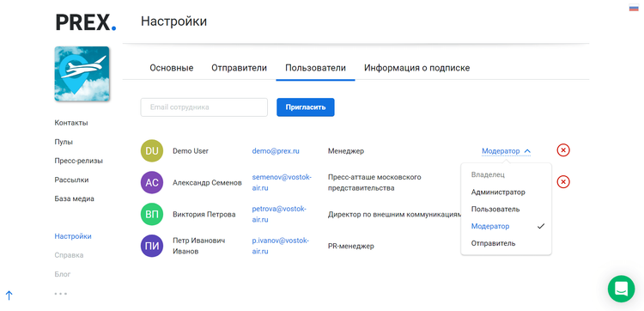Focus the Email сотрудника input field
644x311 pixels.
pos(204,107)
